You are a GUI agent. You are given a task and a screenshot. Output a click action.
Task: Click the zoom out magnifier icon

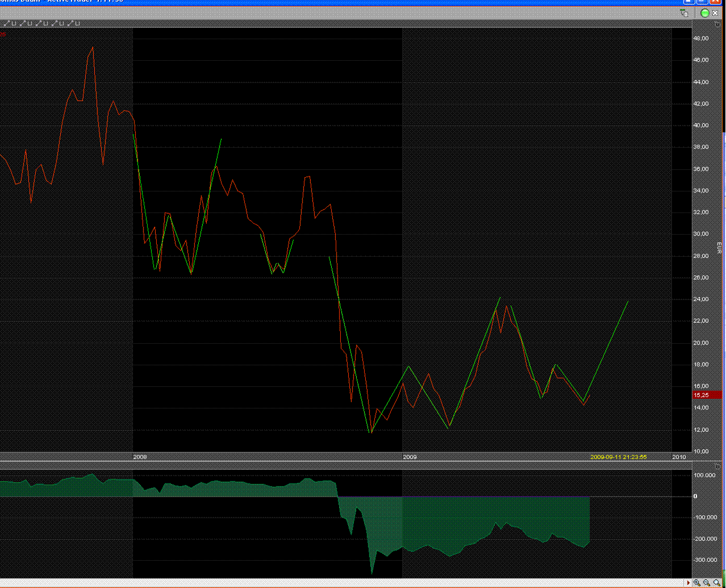(x=707, y=583)
